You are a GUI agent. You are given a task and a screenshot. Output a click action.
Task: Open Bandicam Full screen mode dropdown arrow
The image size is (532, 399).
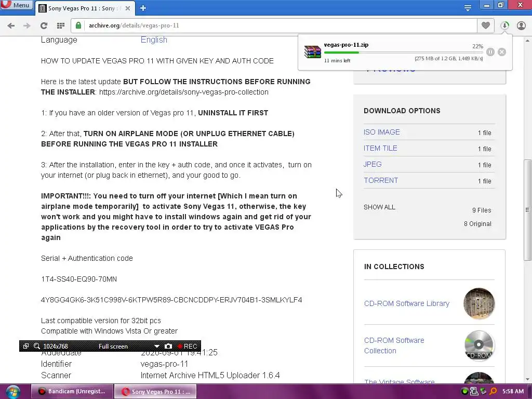point(156,346)
